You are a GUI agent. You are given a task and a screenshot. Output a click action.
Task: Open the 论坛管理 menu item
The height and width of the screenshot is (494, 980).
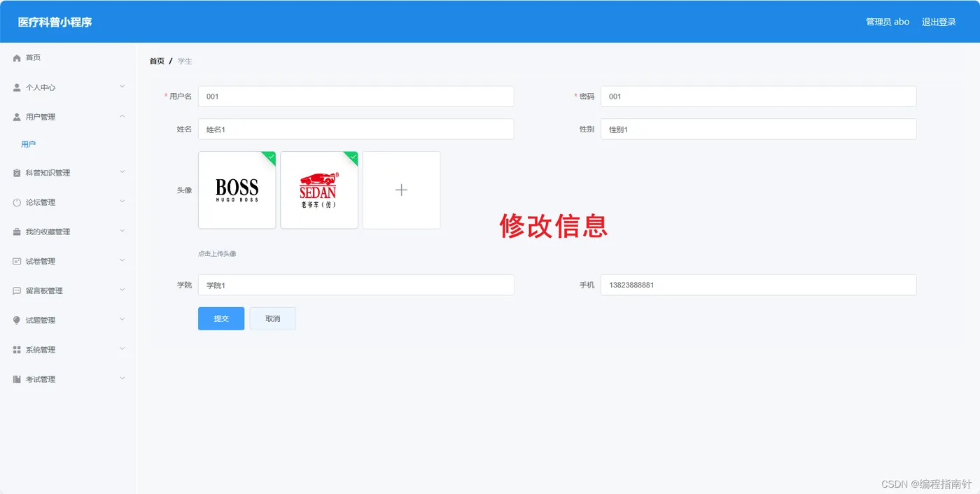pyautogui.click(x=68, y=202)
